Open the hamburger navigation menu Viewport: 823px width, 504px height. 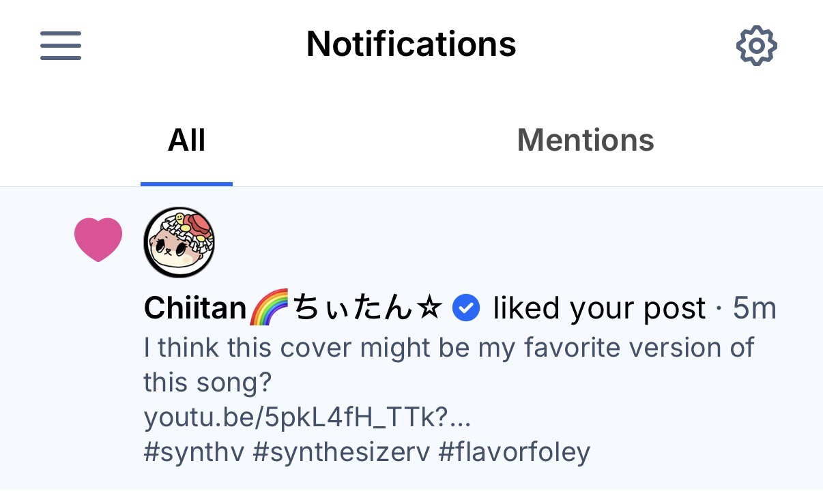pos(61,46)
